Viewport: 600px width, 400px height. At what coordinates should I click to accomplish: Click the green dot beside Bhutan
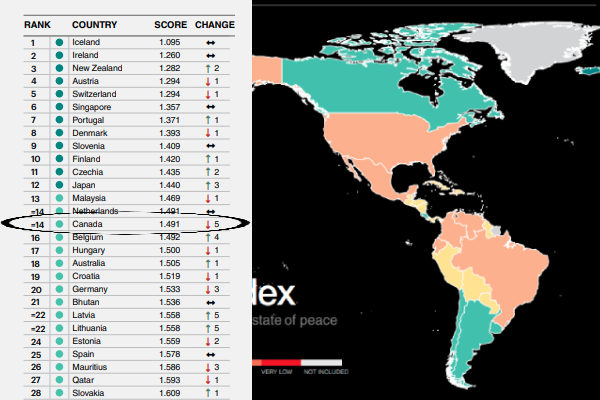point(60,303)
